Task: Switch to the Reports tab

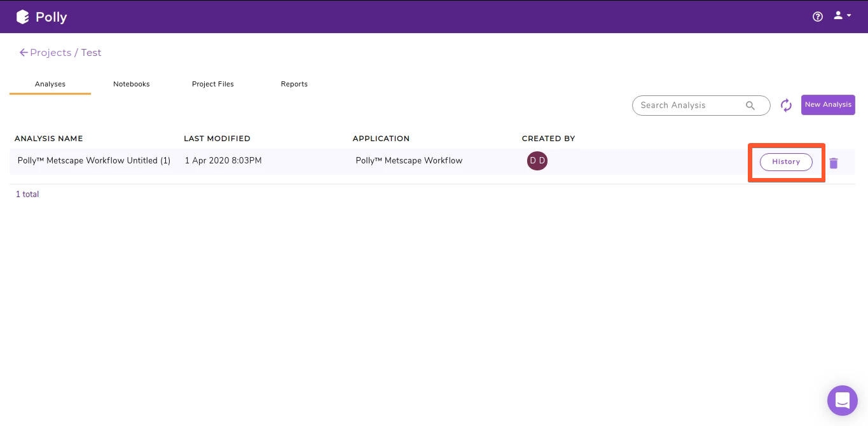Action: (x=294, y=83)
